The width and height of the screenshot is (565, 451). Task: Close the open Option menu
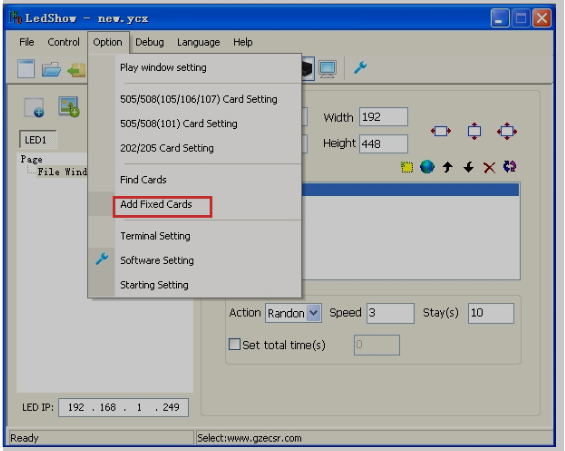(107, 42)
